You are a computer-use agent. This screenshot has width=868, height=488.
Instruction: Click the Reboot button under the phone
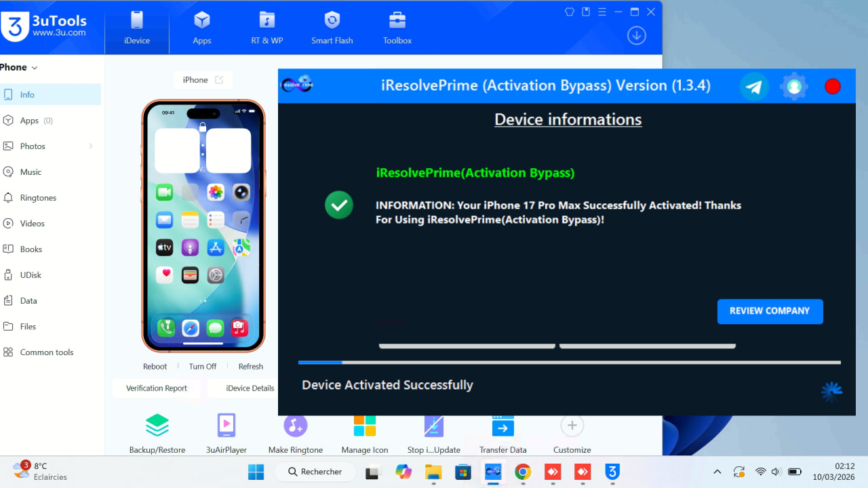coord(155,367)
